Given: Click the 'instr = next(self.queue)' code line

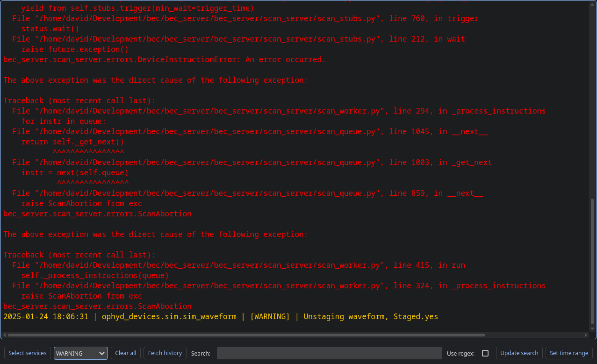Looking at the screenshot, I should pyautogui.click(x=75, y=173).
